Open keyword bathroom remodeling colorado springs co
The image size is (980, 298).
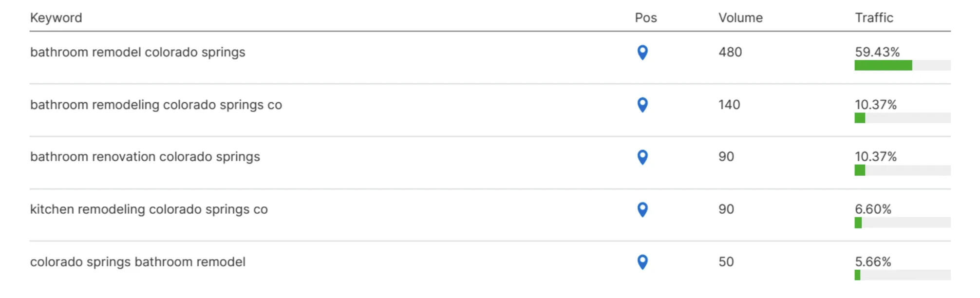point(156,105)
